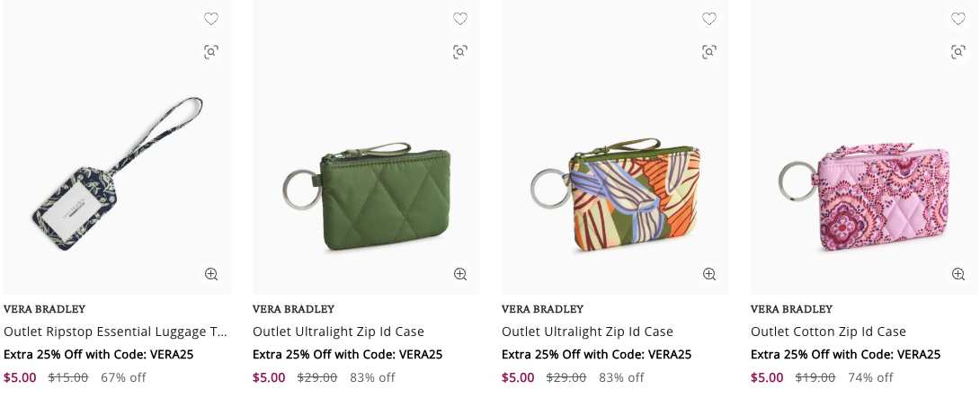Image resolution: width=980 pixels, height=398 pixels.
Task: Toggle wishlist heart on green Zip Id Case
Action: (x=459, y=19)
